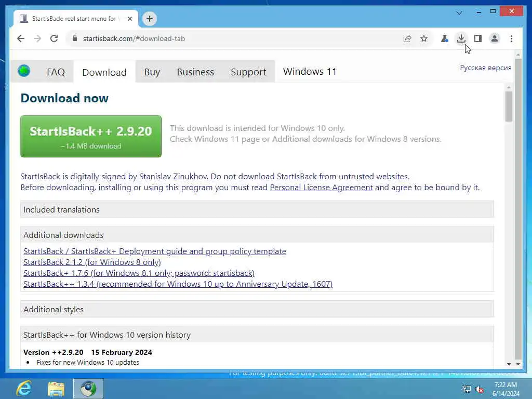Bookmark this page with the star icon
532x399 pixels.
click(424, 38)
